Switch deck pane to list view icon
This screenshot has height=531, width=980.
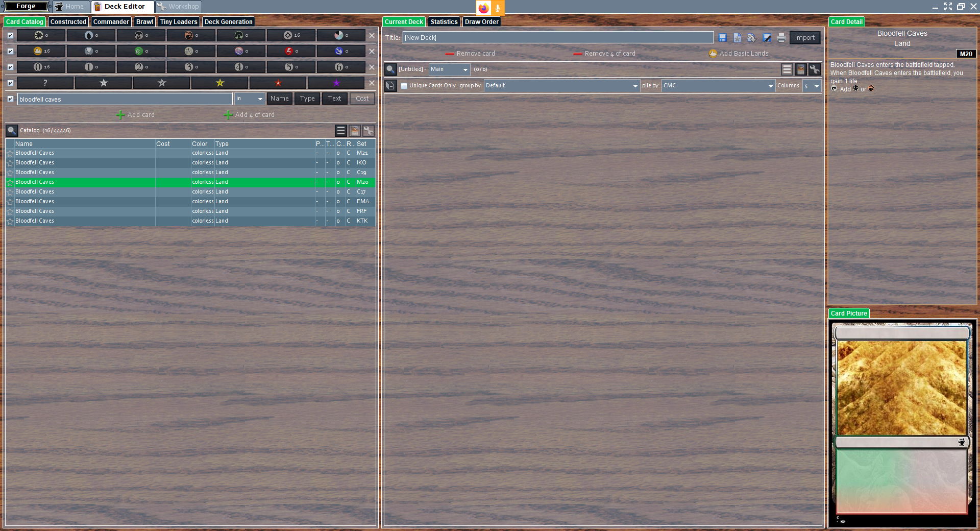pos(787,69)
